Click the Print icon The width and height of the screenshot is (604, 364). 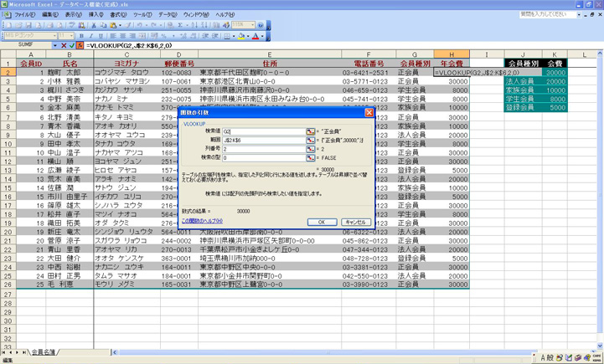point(49,25)
